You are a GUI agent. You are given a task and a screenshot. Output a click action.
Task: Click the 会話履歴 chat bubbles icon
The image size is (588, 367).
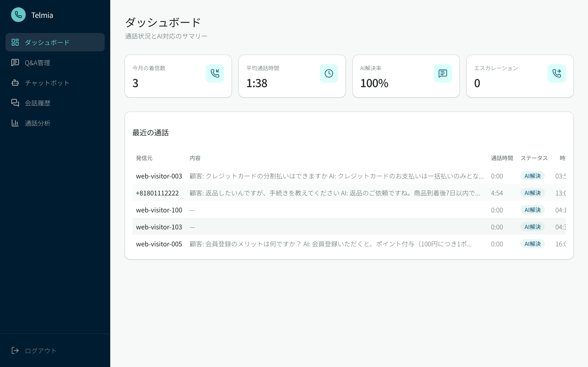[x=15, y=103]
